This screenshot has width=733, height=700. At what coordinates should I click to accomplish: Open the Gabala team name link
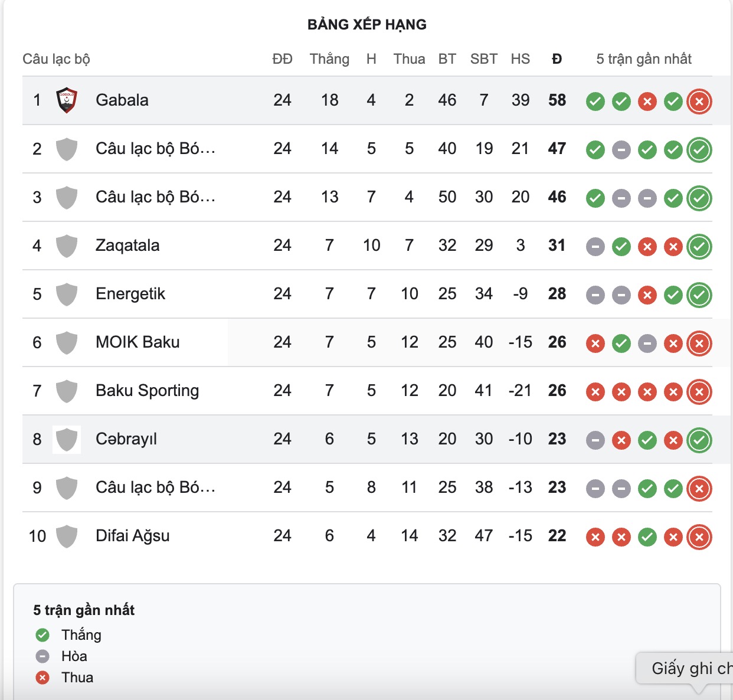click(x=122, y=100)
